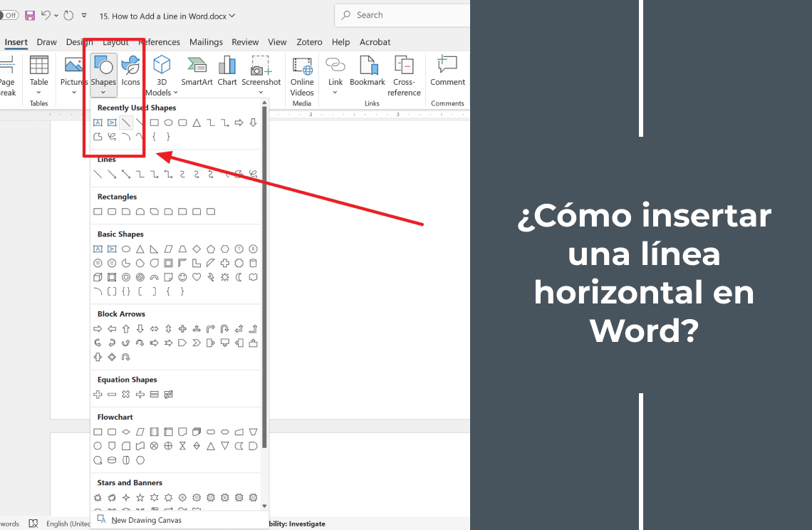Click the spelling proofing status icon

[33, 524]
